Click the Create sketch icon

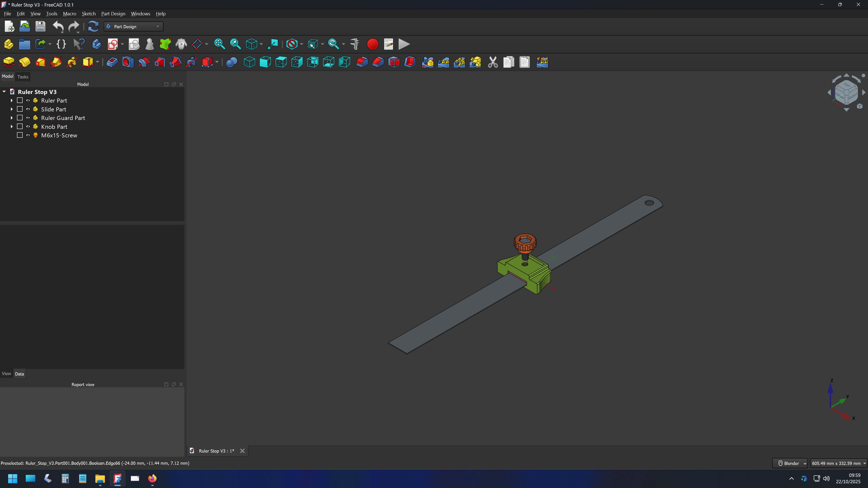pyautogui.click(x=113, y=44)
